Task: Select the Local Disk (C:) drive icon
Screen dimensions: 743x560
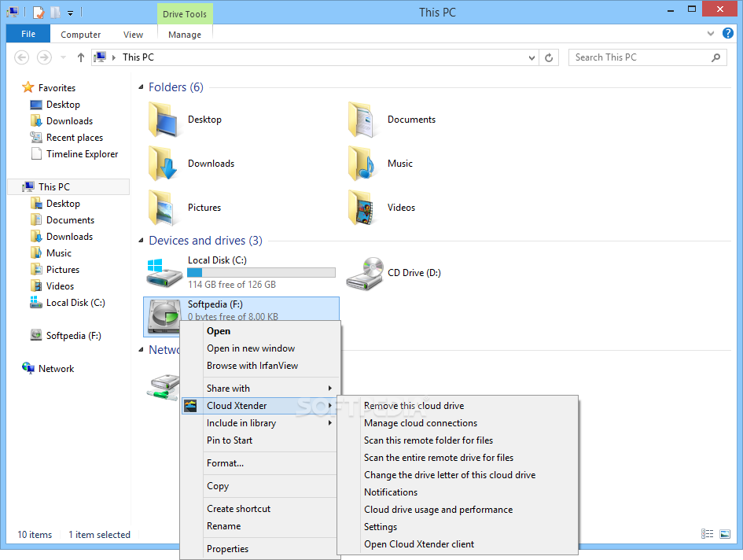Action: (x=164, y=273)
